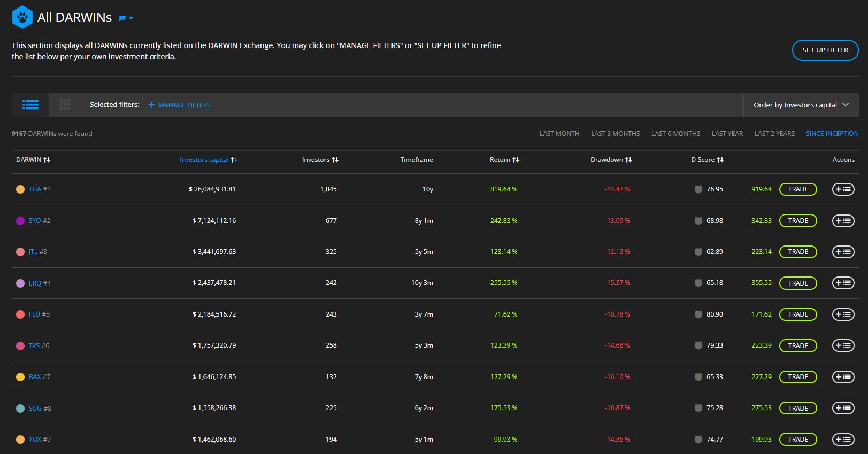868x454 pixels.
Task: Sort table by Drawdown column
Action: click(x=628, y=160)
